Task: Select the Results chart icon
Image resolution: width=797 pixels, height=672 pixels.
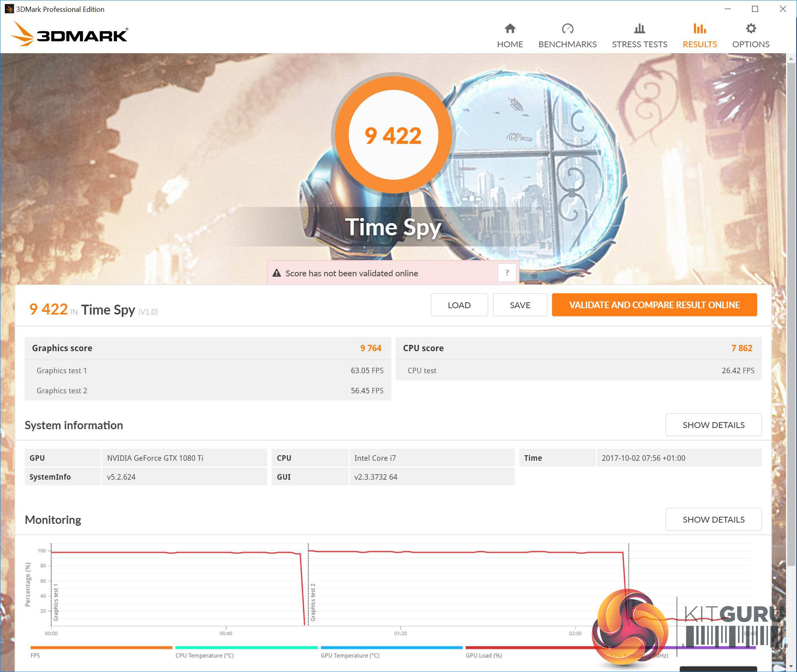Action: pos(699,28)
